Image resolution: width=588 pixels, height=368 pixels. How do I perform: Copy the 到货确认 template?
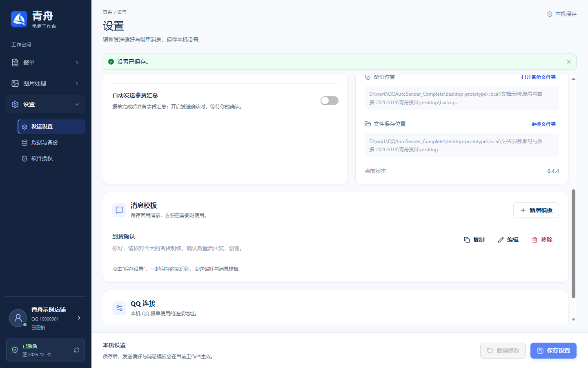pyautogui.click(x=474, y=240)
